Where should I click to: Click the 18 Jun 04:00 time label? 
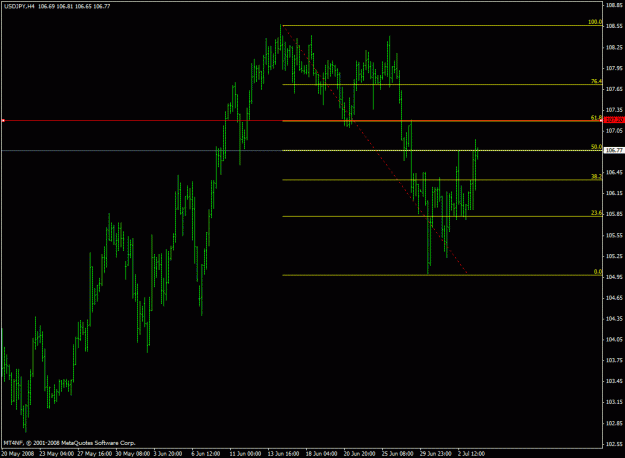(x=321, y=454)
